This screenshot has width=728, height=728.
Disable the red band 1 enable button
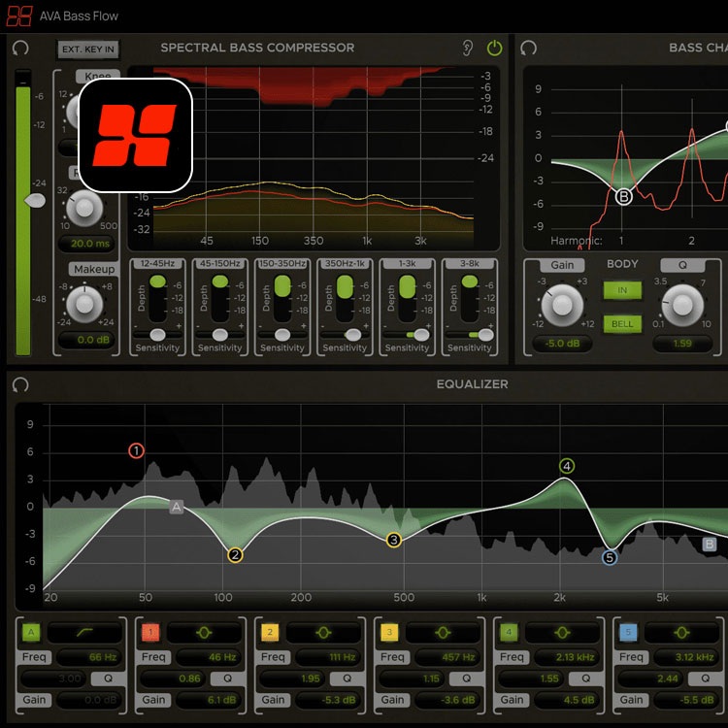(x=150, y=633)
